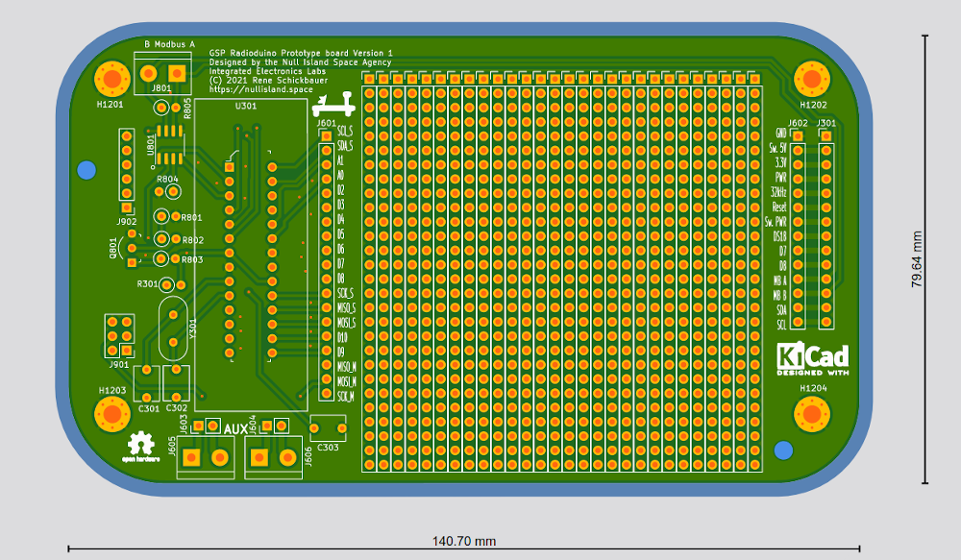Click the SCK_M pin label
Viewport: 961px width, 560px height.
(346, 397)
